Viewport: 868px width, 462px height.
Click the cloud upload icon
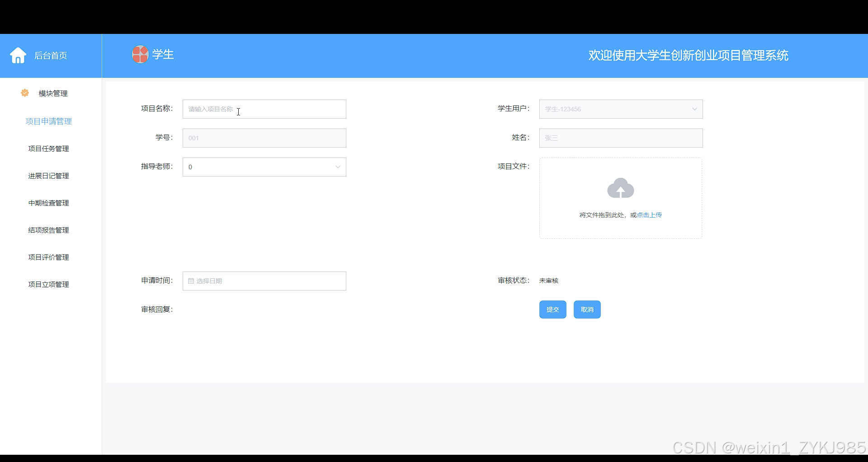pyautogui.click(x=621, y=188)
